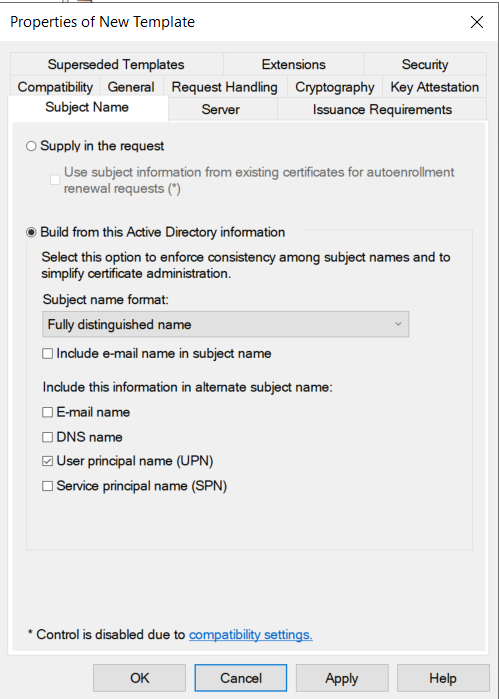Open the Request Handling tab

pyautogui.click(x=225, y=87)
